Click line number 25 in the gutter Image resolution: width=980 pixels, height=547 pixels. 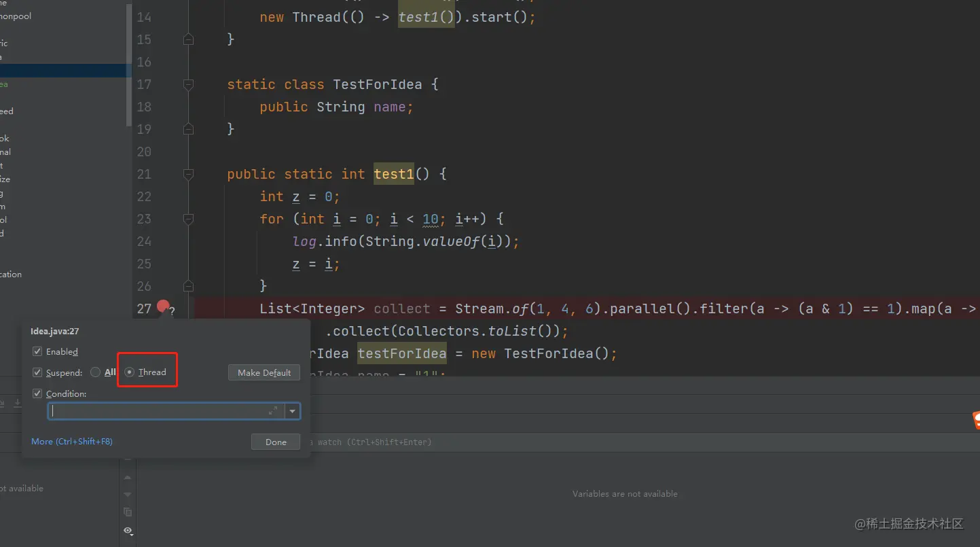coord(144,264)
